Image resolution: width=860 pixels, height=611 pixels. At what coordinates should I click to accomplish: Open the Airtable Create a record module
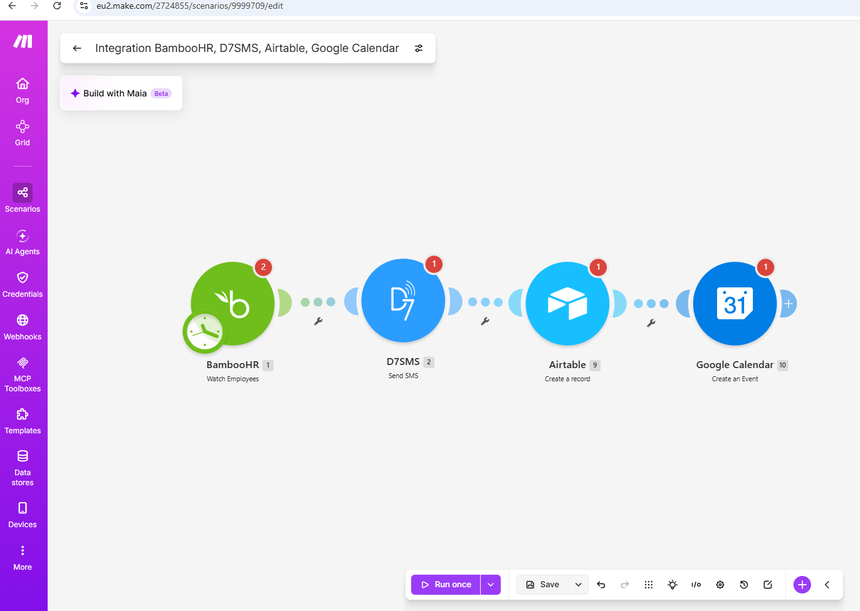567,303
